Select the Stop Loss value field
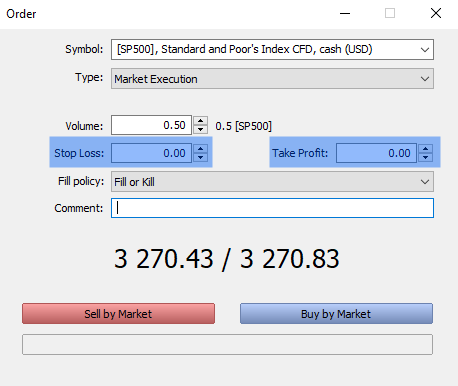 pos(151,153)
